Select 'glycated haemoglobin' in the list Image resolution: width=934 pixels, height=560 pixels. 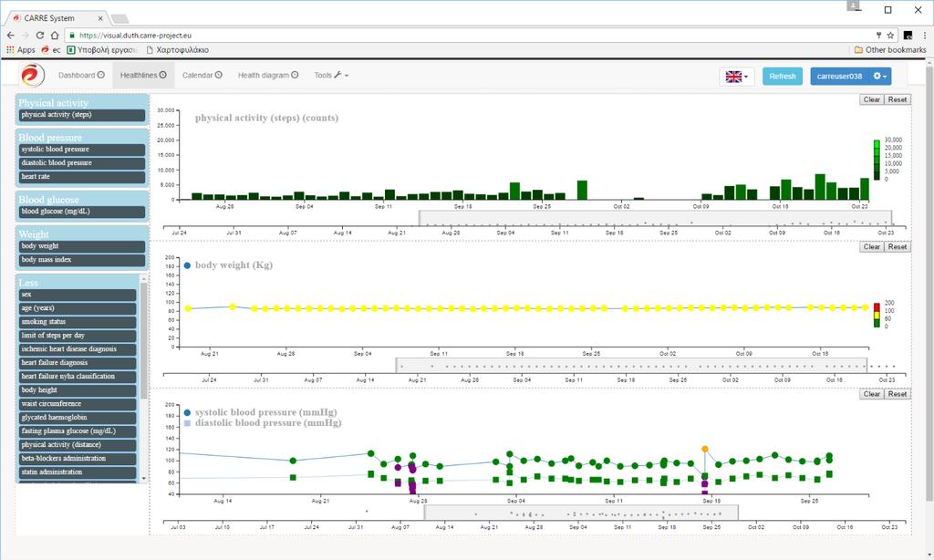(x=78, y=418)
